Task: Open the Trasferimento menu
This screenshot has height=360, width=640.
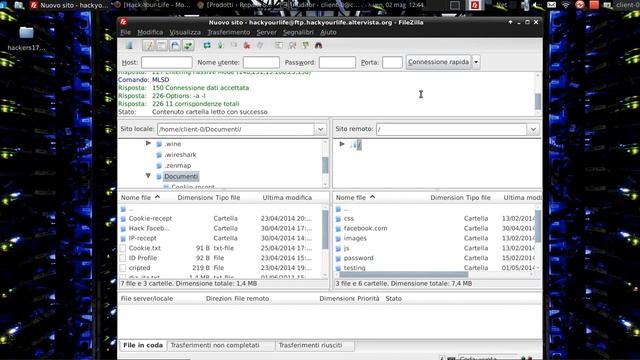Action: pyautogui.click(x=229, y=32)
